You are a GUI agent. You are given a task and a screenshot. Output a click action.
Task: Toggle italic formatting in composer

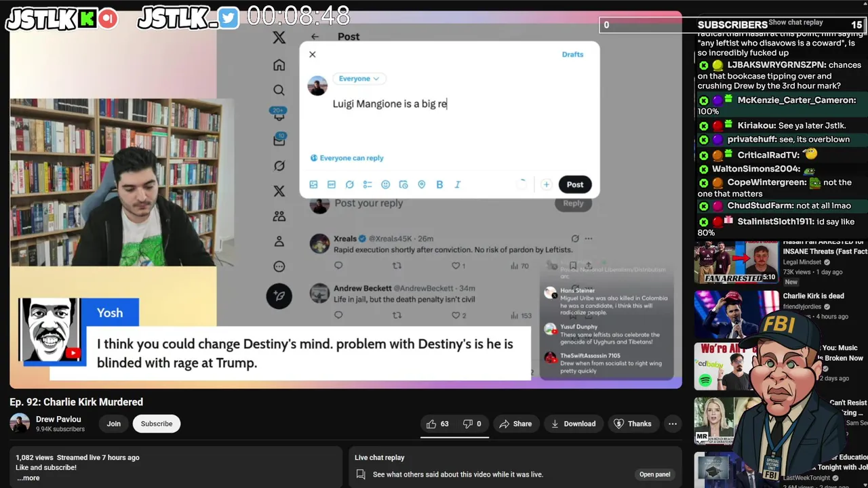click(x=457, y=184)
